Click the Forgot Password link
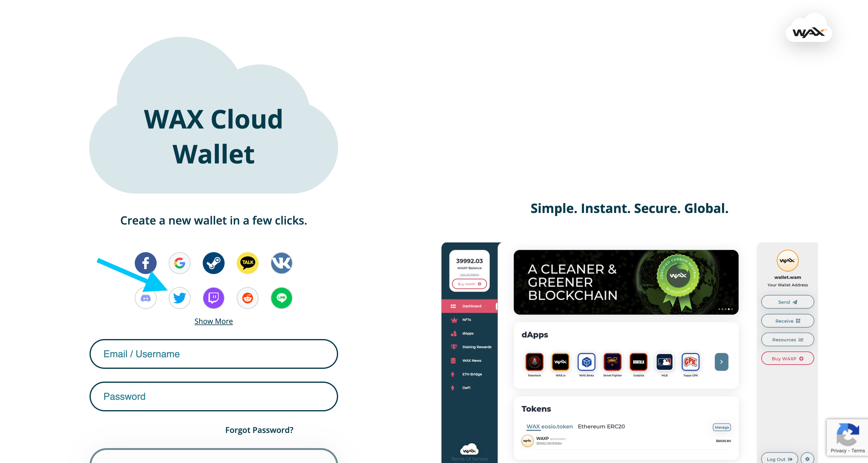Viewport: 868px width, 463px height. point(260,430)
